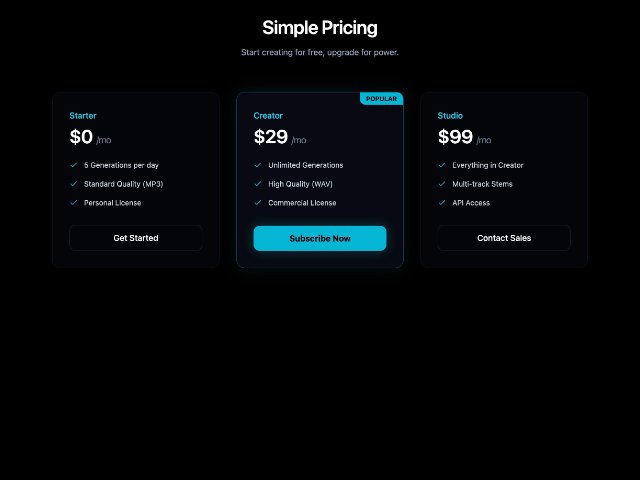Click checkmark beside Standard Quality (MP3)

[x=74, y=184]
